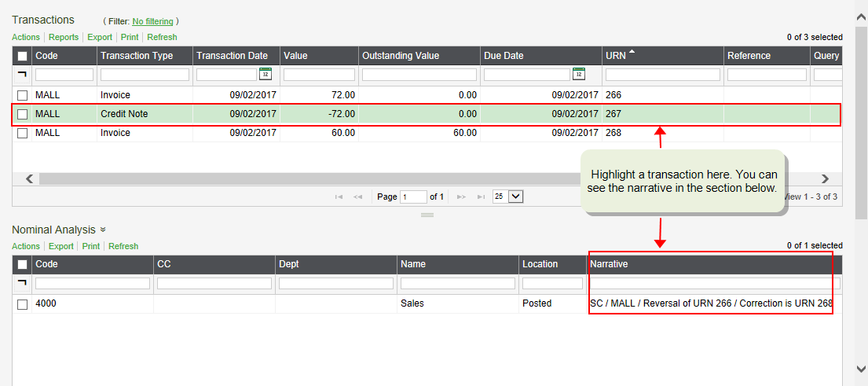
Task: Open Due Date calendar picker icon
Action: [x=579, y=74]
